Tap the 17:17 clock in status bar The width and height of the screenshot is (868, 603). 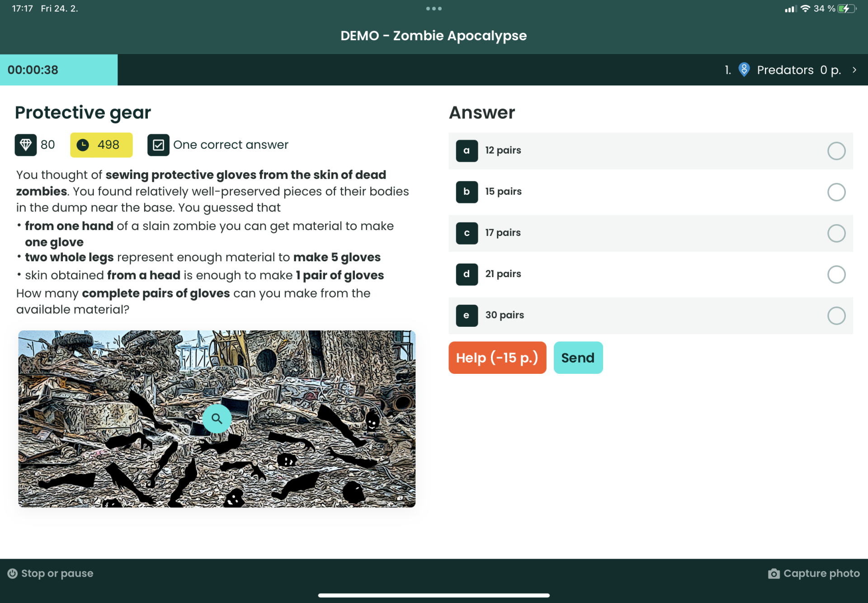tap(22, 9)
